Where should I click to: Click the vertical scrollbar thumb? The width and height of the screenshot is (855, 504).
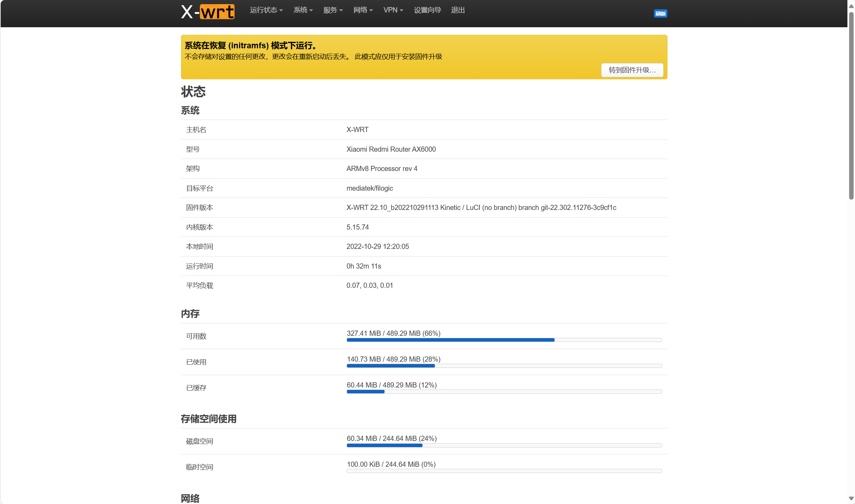tap(851, 105)
